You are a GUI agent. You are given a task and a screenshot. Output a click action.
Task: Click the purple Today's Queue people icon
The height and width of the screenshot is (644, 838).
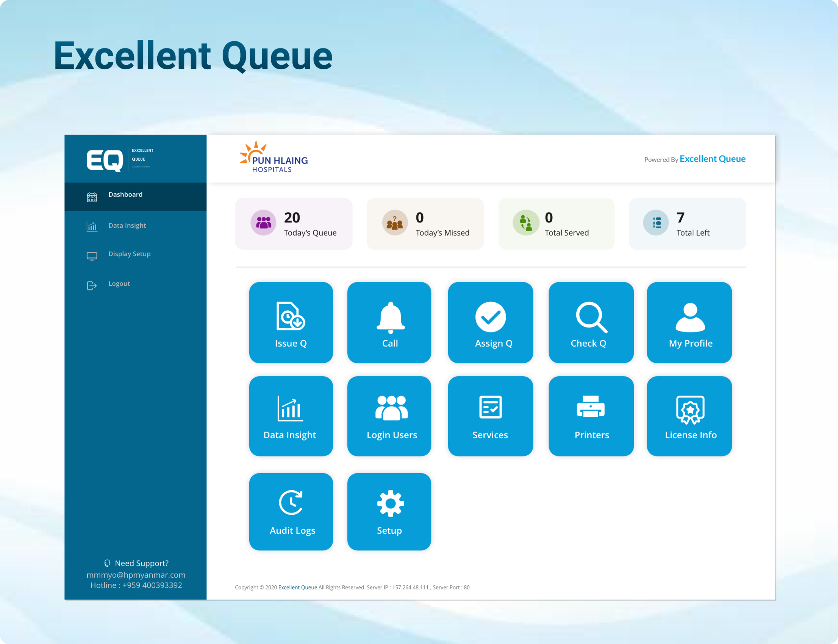(263, 222)
